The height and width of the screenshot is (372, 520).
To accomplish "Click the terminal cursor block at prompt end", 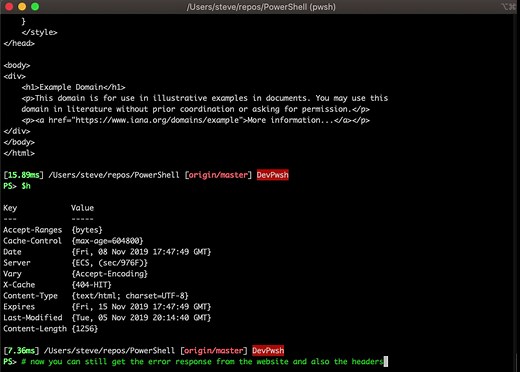I will coord(386,362).
